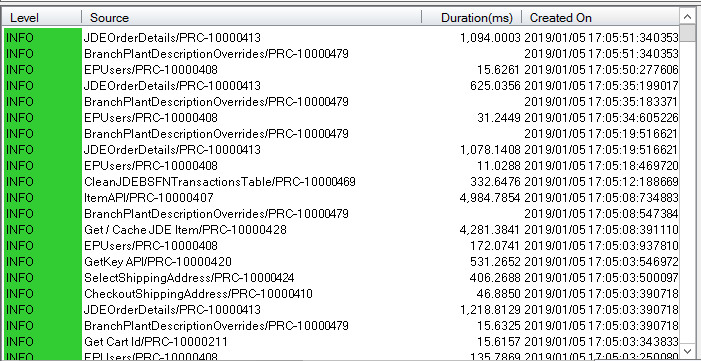701x361 pixels.
Task: Select the duration value 1,218.8129
Action: [x=490, y=310]
